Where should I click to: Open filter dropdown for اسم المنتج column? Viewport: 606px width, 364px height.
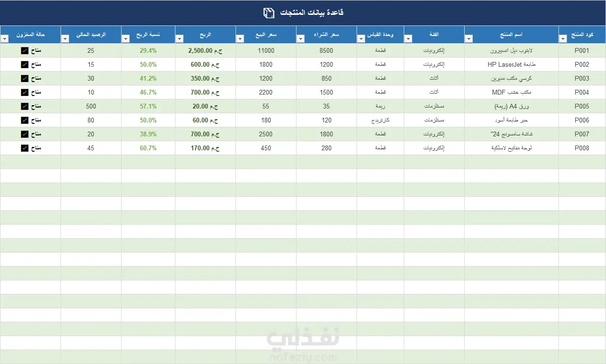(x=469, y=38)
